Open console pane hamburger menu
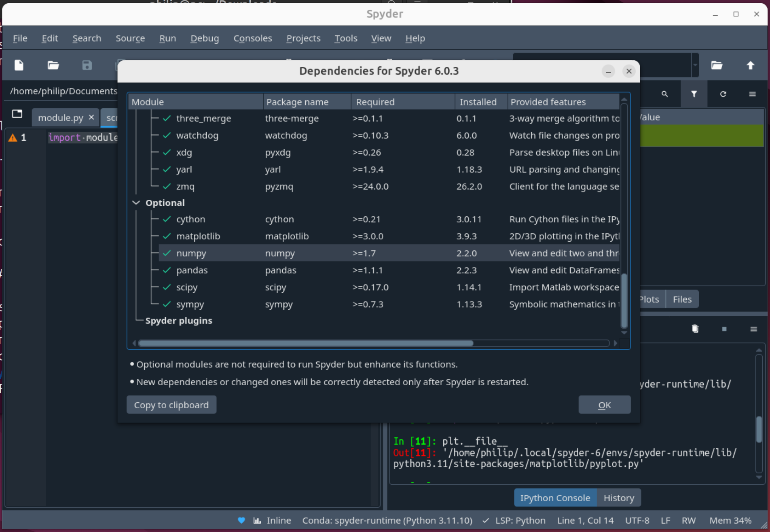 pos(753,329)
